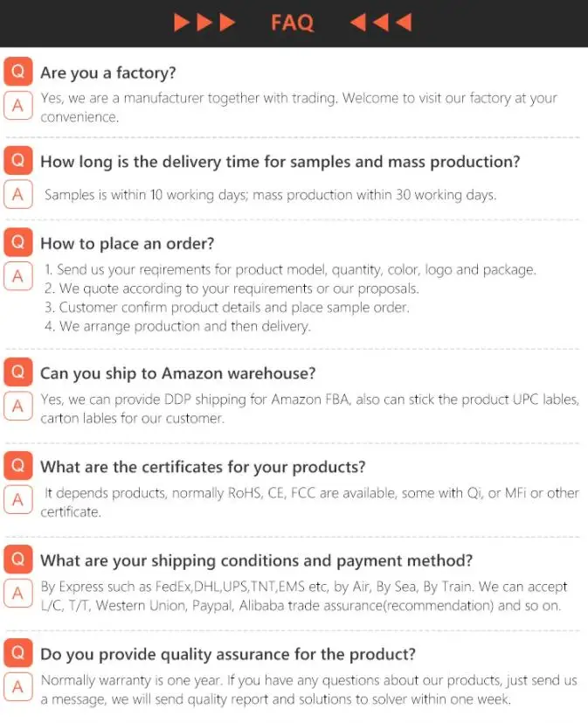Click the Q icon for the Amazon warehouse question
The height and width of the screenshot is (723, 588).
(17, 372)
